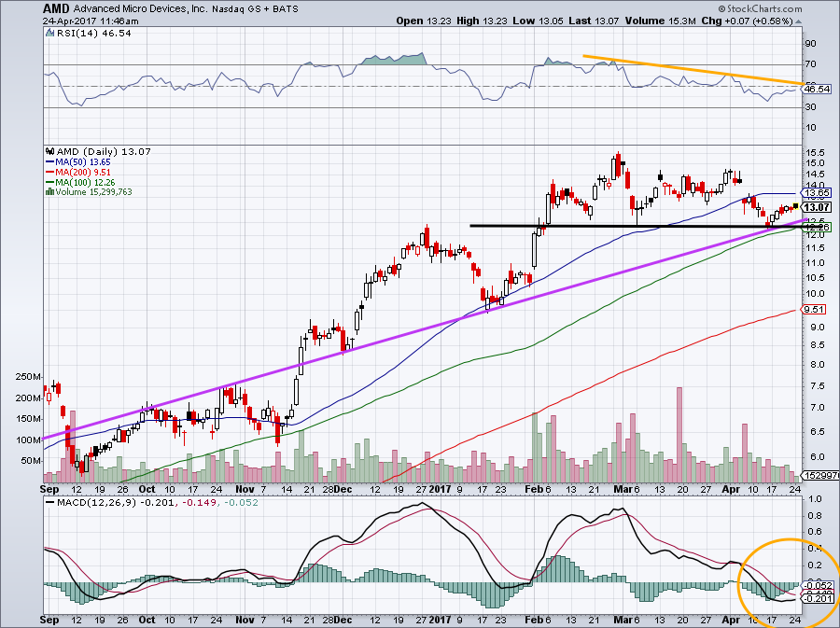Click the Last 13.07 value
Screen dimensions: 840x628
[594, 21]
